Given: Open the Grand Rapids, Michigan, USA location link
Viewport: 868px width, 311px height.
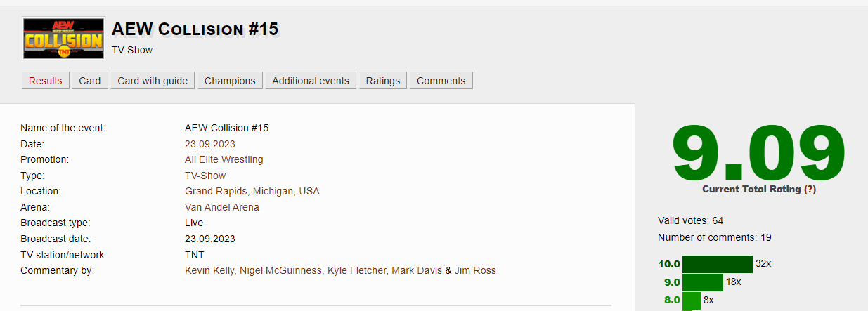Looking at the screenshot, I should (x=252, y=191).
